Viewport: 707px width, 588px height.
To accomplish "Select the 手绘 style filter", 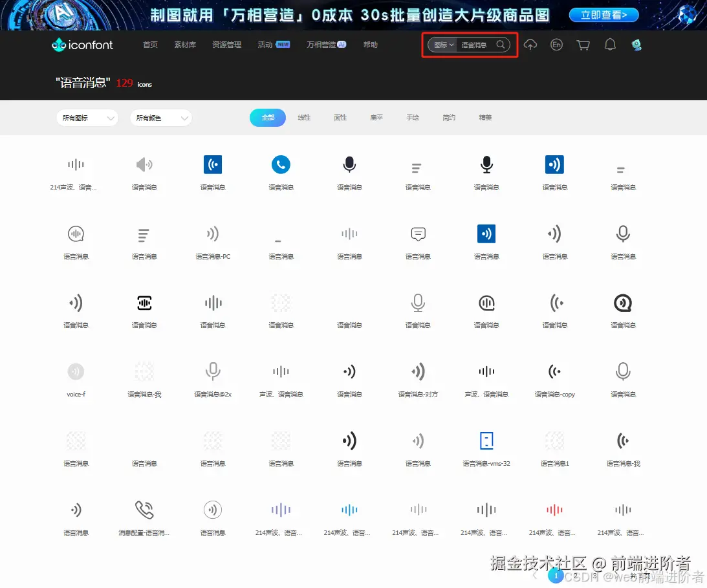I will (x=413, y=117).
